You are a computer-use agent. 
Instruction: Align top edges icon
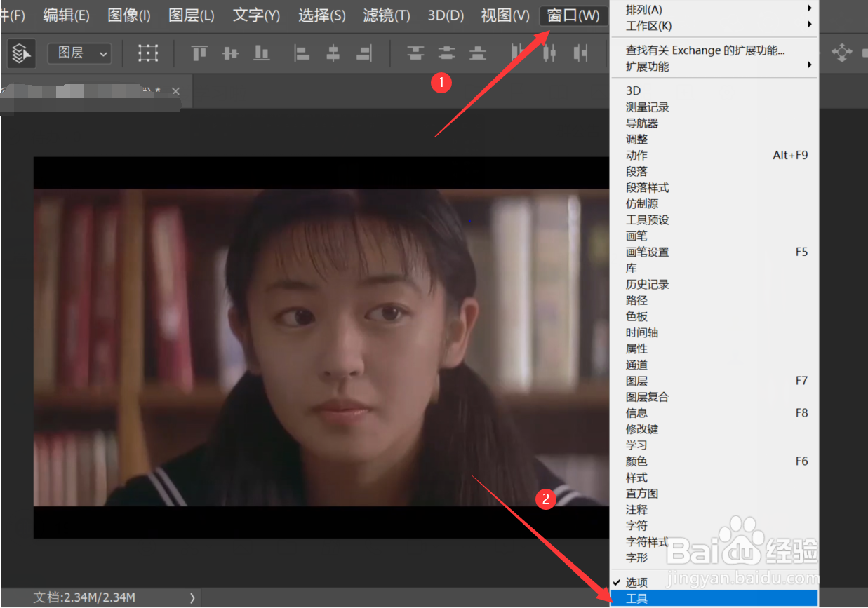[x=199, y=53]
